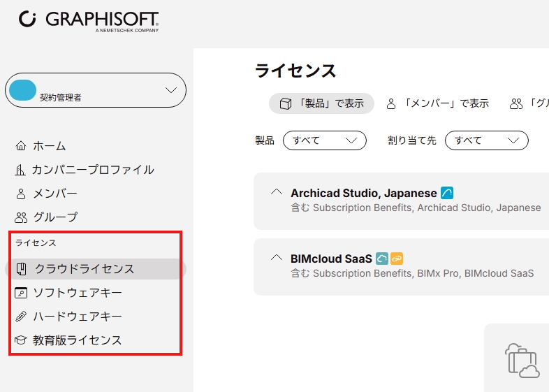Go to ホーム in the sidebar
Screen dimensions: 549x392
point(50,146)
